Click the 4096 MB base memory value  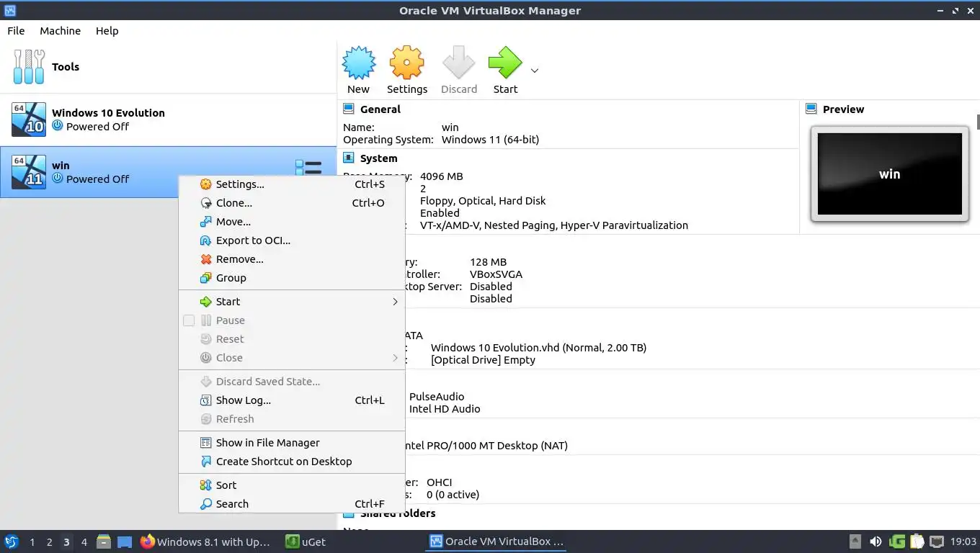pyautogui.click(x=441, y=176)
